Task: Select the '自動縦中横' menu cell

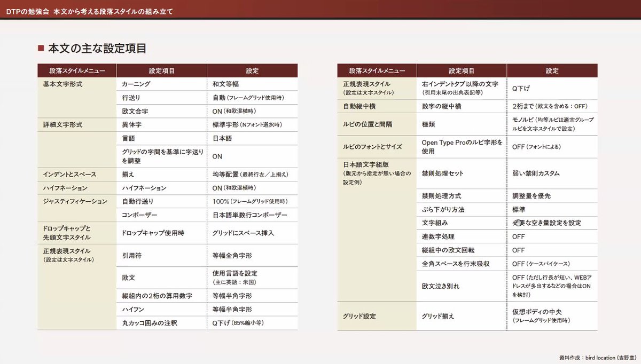Action: (x=361, y=106)
